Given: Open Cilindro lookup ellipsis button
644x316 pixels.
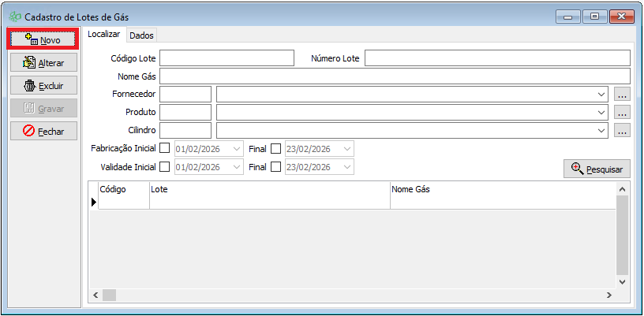Looking at the screenshot, I should [622, 131].
